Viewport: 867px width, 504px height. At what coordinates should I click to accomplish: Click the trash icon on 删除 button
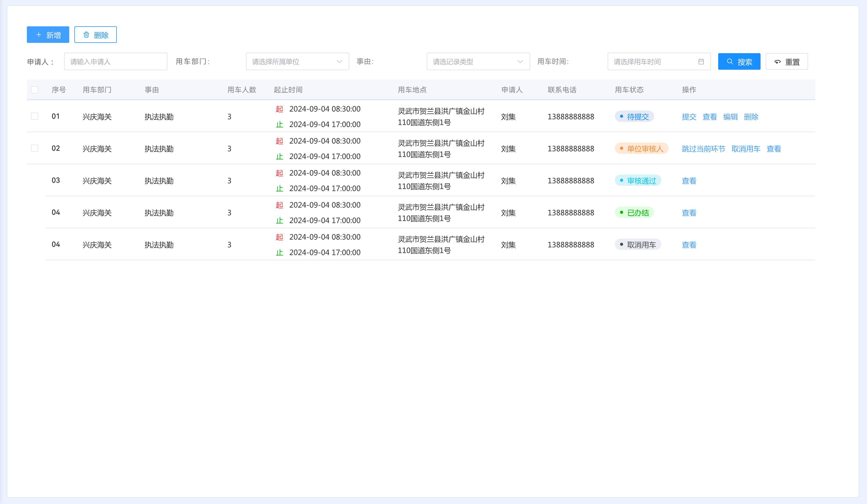(x=86, y=35)
